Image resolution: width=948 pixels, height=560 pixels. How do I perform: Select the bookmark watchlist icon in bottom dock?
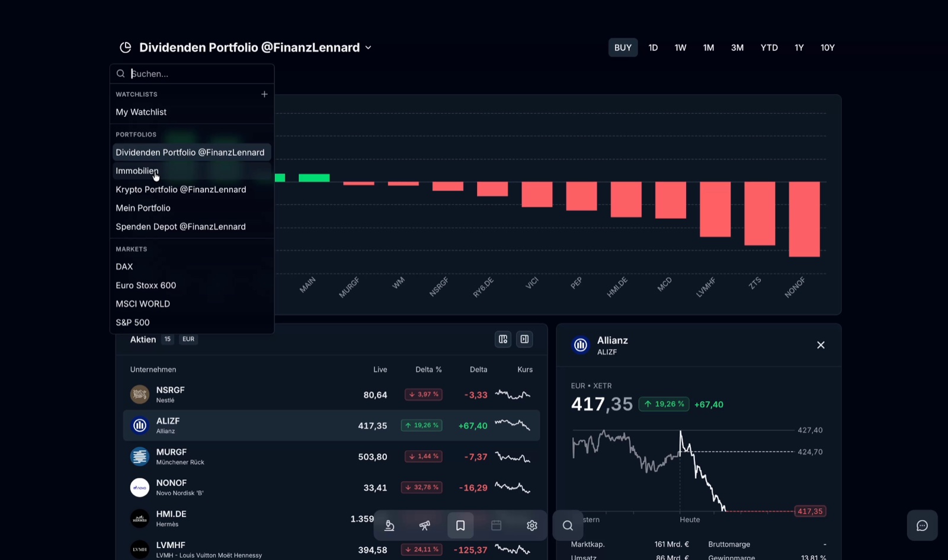[460, 525]
